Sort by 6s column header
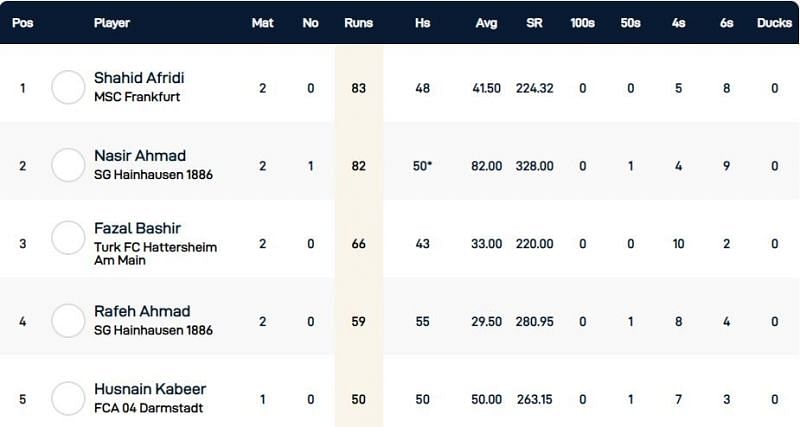 pos(726,22)
